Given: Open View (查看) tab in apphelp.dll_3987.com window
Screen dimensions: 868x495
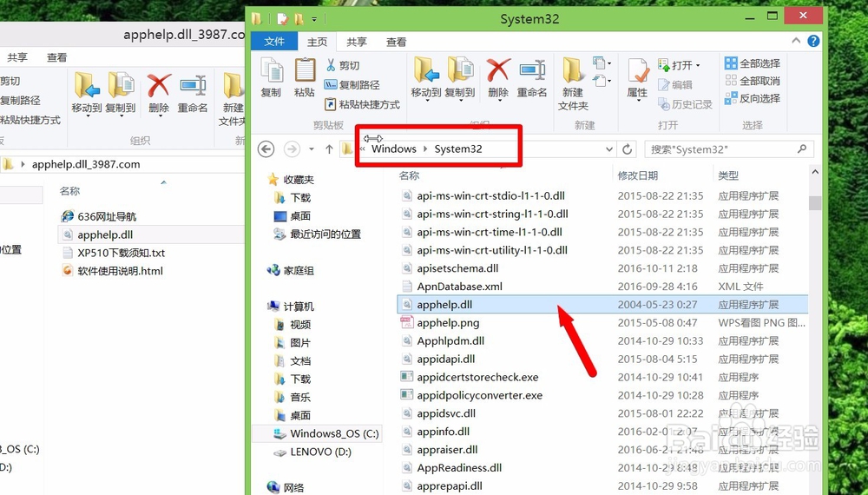Looking at the screenshot, I should (x=56, y=57).
